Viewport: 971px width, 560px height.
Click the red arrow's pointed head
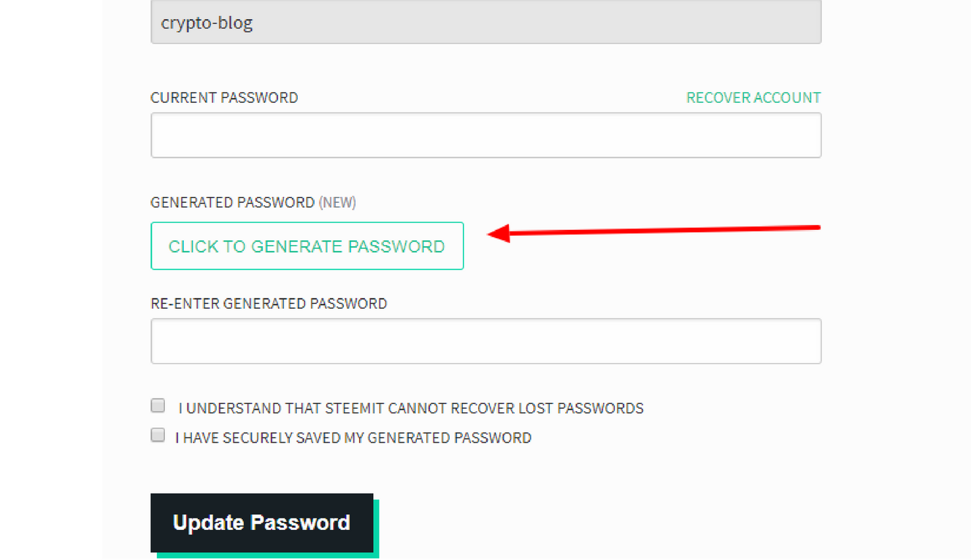tap(496, 234)
